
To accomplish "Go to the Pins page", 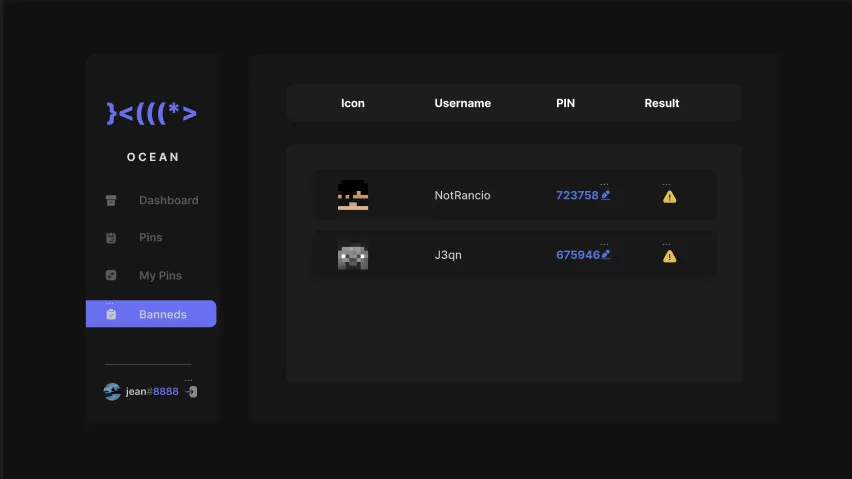I will click(150, 238).
